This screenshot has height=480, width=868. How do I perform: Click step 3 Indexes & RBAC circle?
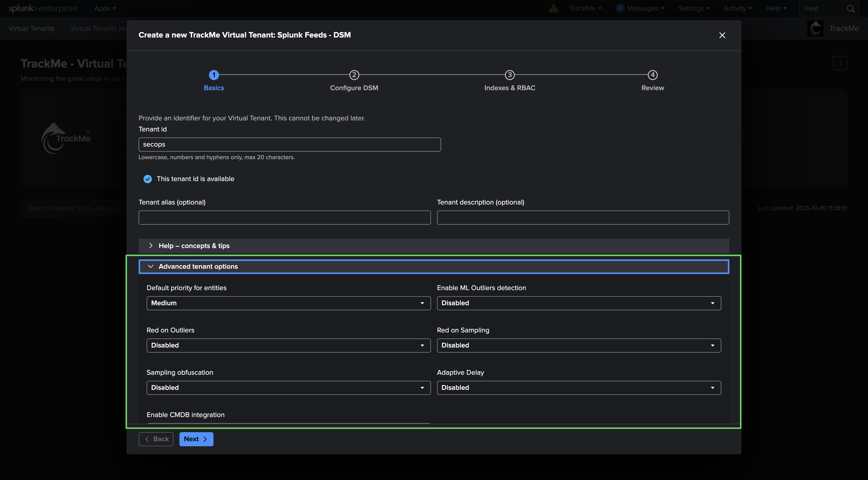pyautogui.click(x=509, y=75)
